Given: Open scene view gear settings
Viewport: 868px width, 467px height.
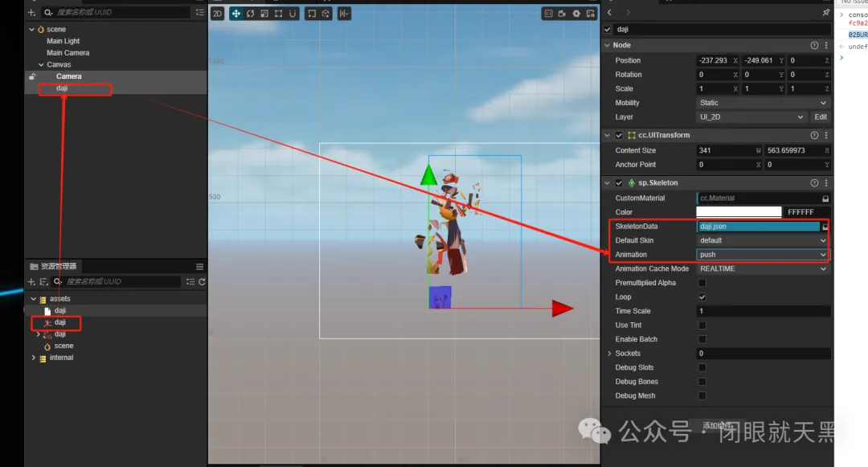Looking at the screenshot, I should (576, 14).
